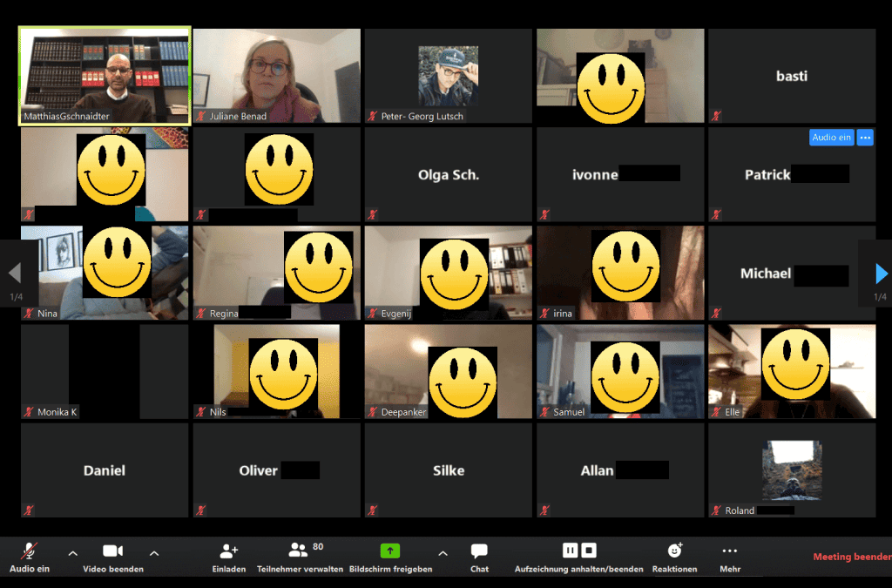This screenshot has height=588, width=892.
Task: Go to next gallery page arrow
Action: [882, 274]
